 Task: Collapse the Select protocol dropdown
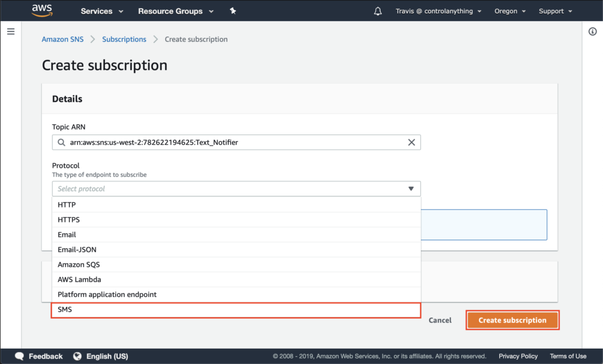tap(236, 188)
